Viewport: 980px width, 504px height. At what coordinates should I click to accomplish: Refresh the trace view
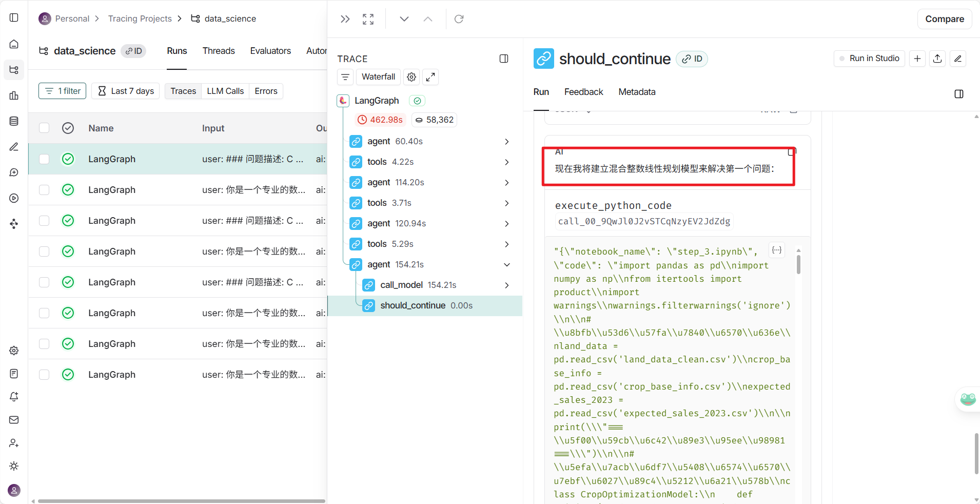tap(459, 19)
